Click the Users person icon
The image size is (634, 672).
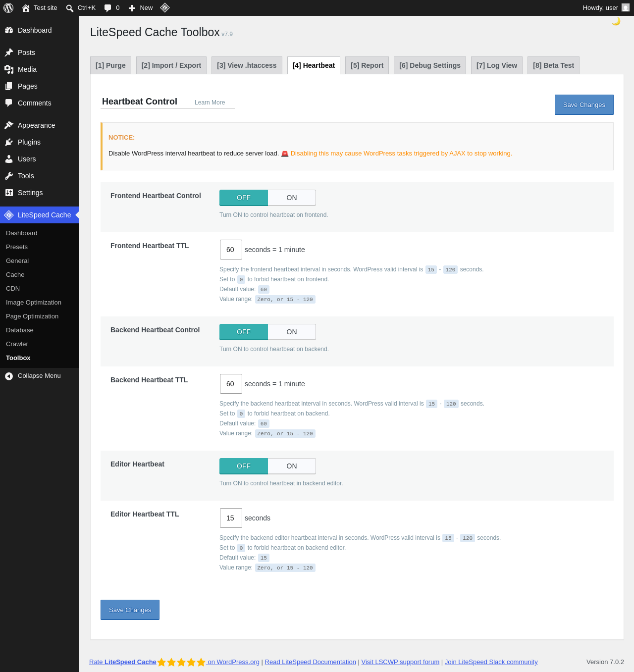point(9,159)
